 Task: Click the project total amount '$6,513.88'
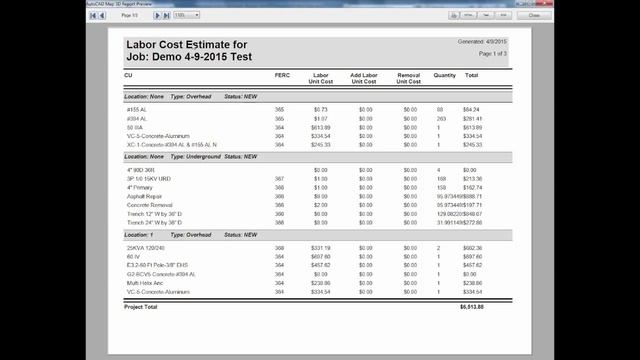[471, 307]
